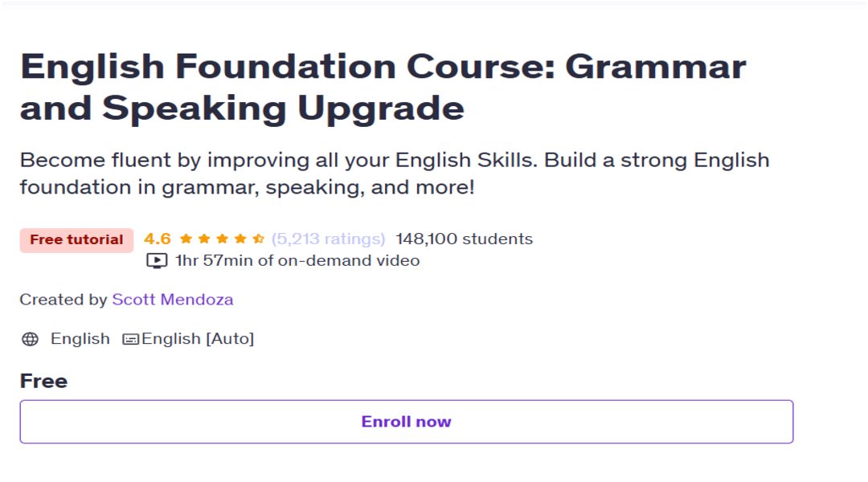
Task: Open Scott Mendoza's instructor profile link
Action: point(173,300)
